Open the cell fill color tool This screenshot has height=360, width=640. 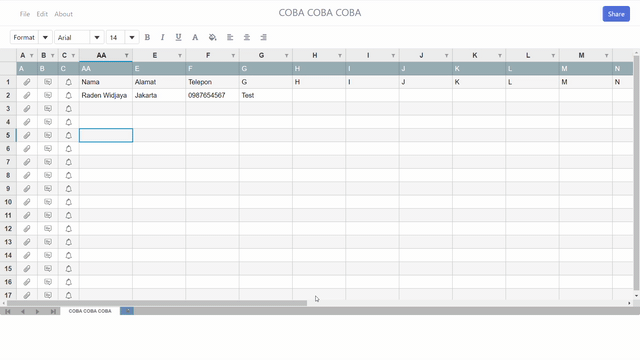click(212, 37)
